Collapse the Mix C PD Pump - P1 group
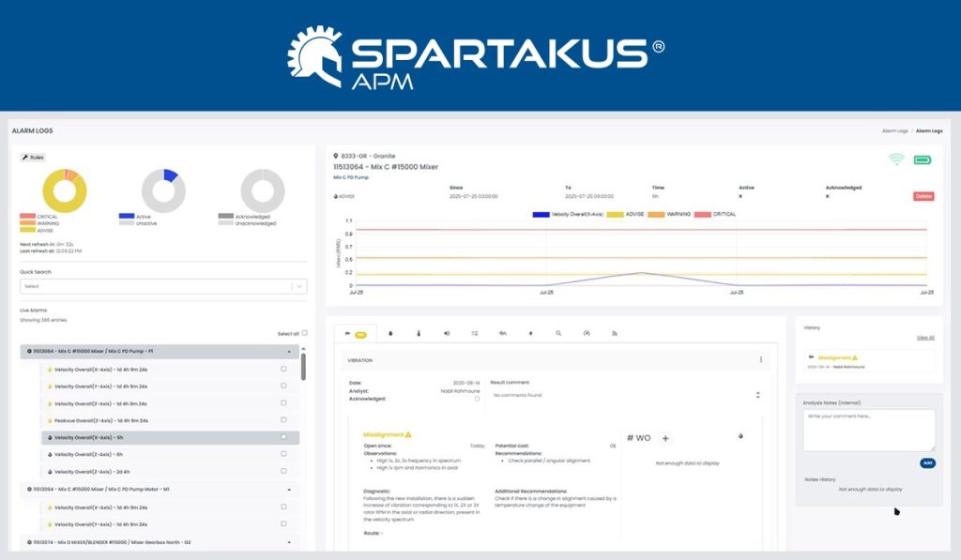 coord(289,352)
